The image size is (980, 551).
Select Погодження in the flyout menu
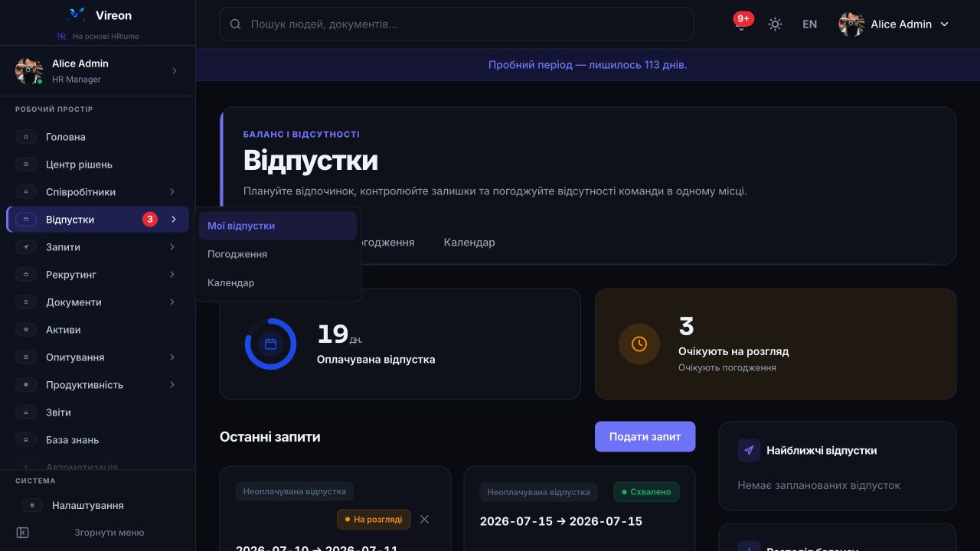(x=278, y=254)
